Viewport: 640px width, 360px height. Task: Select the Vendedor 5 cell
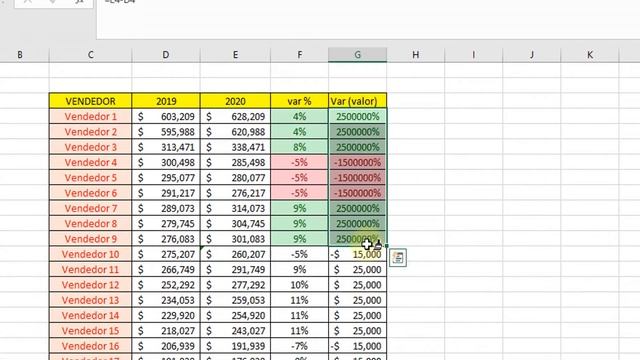click(90, 178)
